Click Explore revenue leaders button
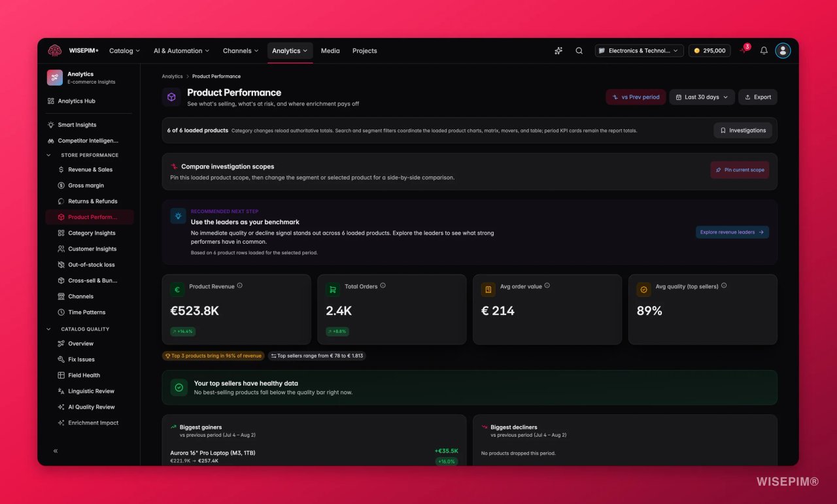 point(732,232)
